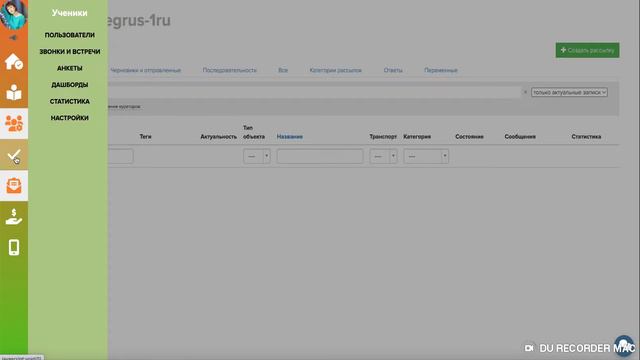Switch to the Ответы tab
The height and width of the screenshot is (360, 640).
point(393,70)
